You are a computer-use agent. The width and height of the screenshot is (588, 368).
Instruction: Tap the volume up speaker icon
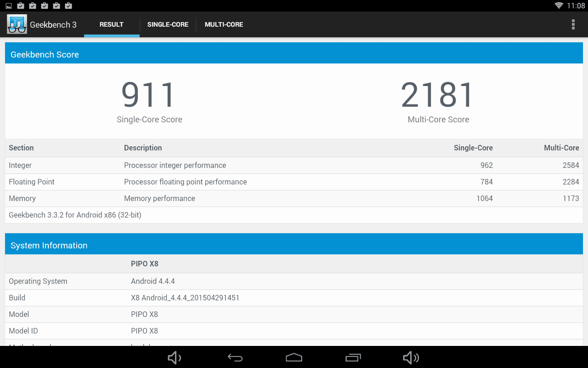tap(411, 357)
